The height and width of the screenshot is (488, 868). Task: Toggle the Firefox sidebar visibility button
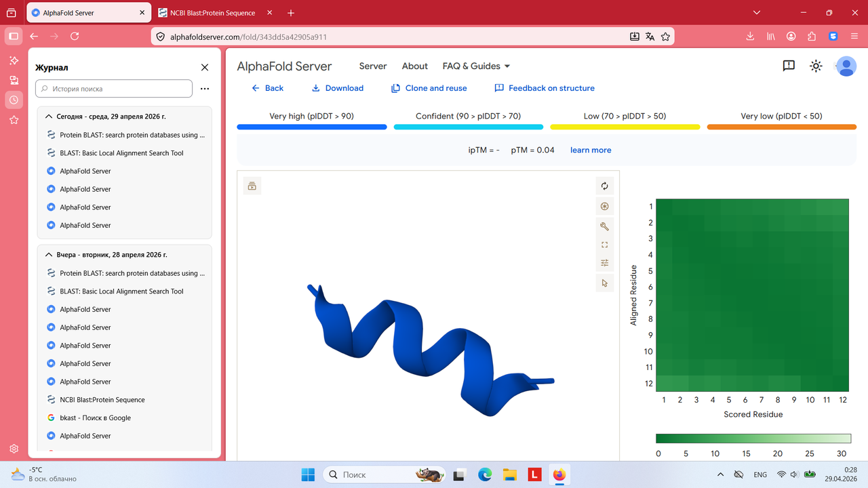tap(13, 37)
